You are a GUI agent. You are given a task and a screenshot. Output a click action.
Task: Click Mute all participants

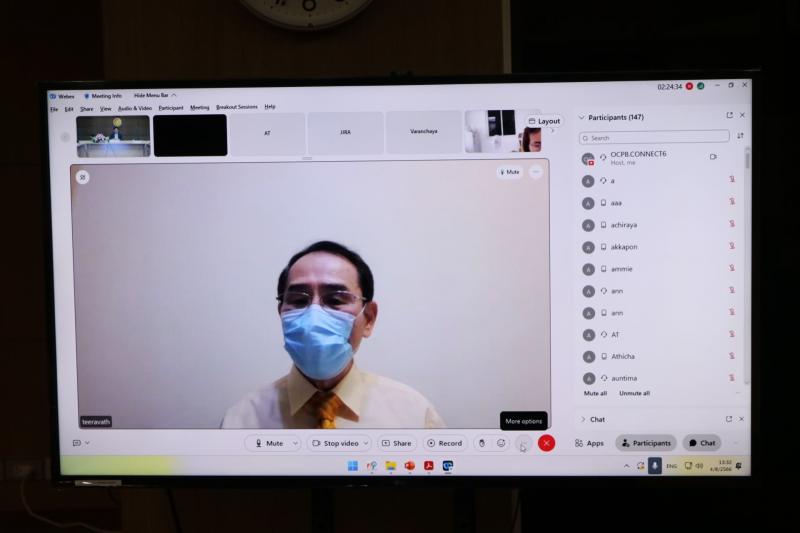tap(595, 393)
